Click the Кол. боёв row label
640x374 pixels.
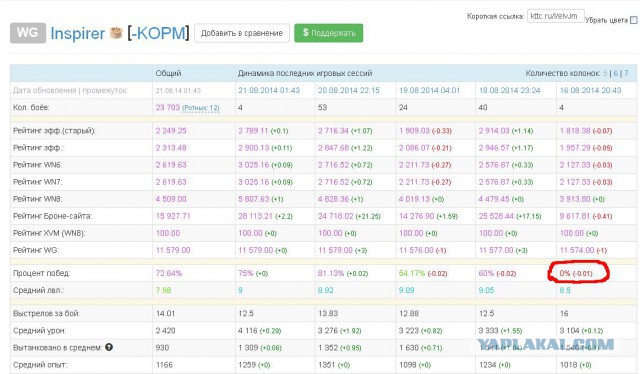[x=31, y=107]
